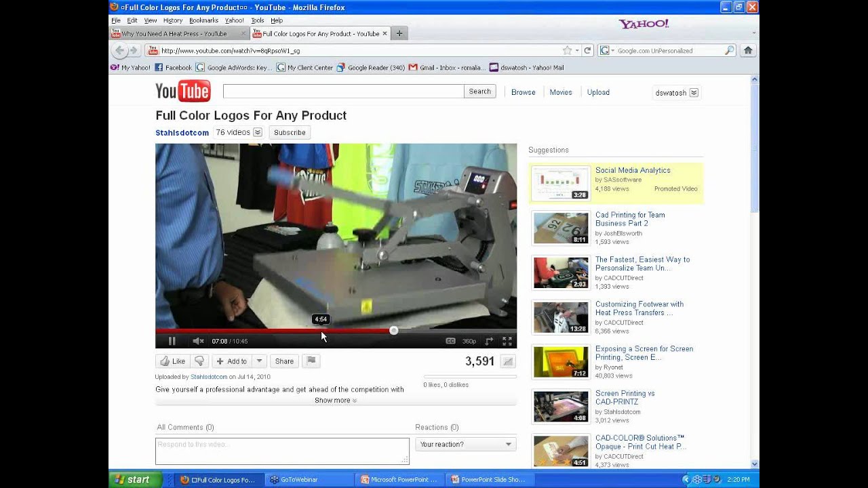Open the Gmail Inbox bookmark

pos(447,68)
